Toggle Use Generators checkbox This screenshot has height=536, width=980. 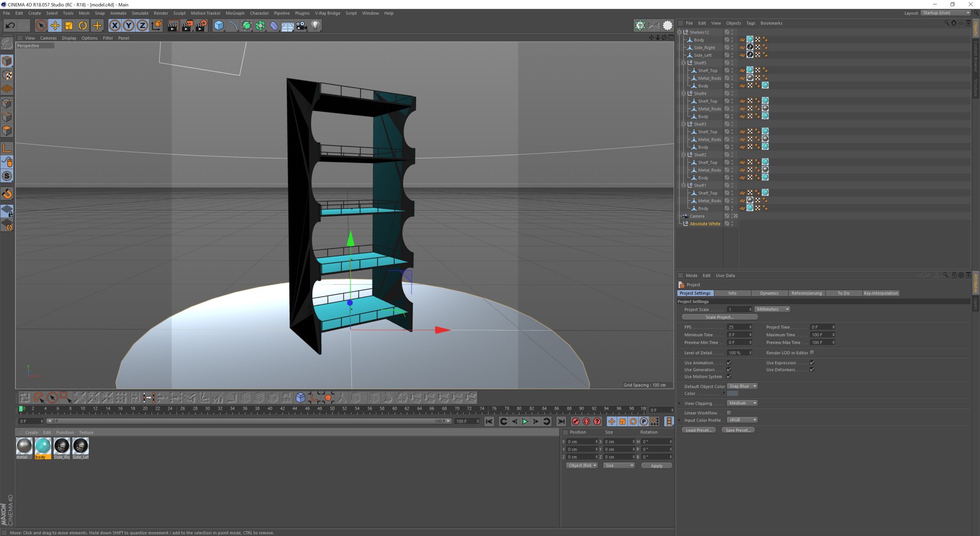(x=729, y=370)
